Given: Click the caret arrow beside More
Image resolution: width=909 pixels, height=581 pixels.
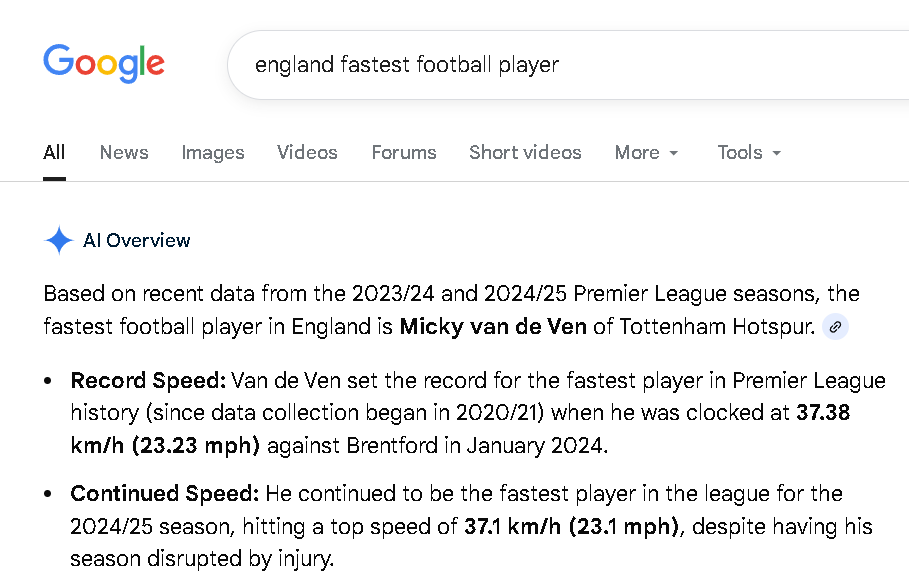Looking at the screenshot, I should click(x=674, y=153).
